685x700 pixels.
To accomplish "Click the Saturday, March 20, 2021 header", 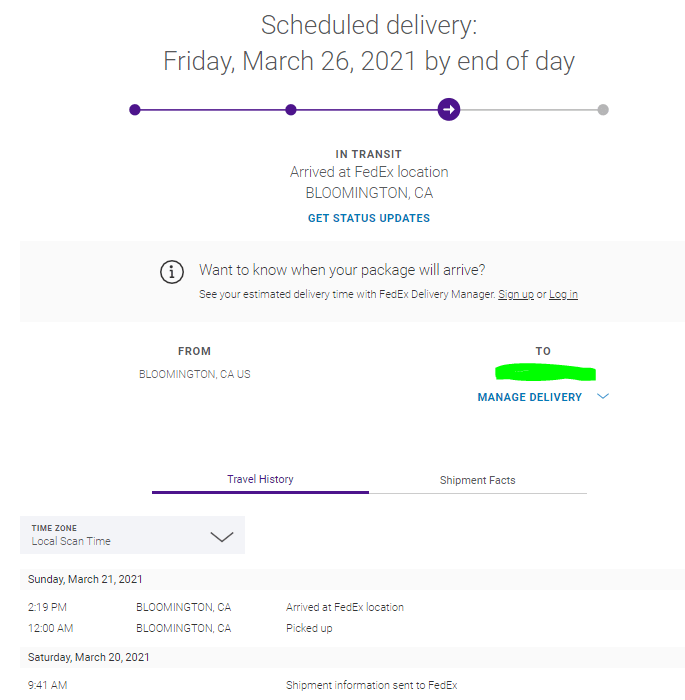I will (89, 657).
